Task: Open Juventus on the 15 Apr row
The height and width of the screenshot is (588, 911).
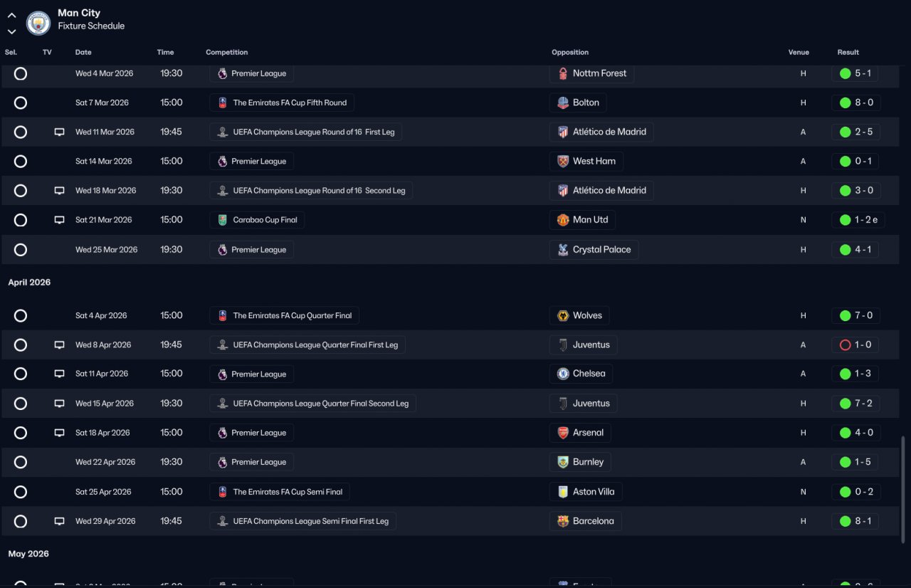Action: tap(583, 404)
